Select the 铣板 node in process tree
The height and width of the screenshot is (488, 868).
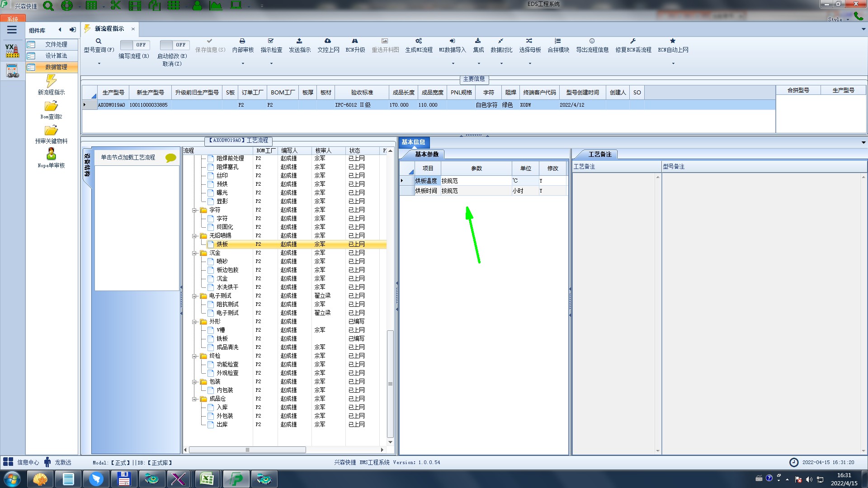[x=222, y=338]
